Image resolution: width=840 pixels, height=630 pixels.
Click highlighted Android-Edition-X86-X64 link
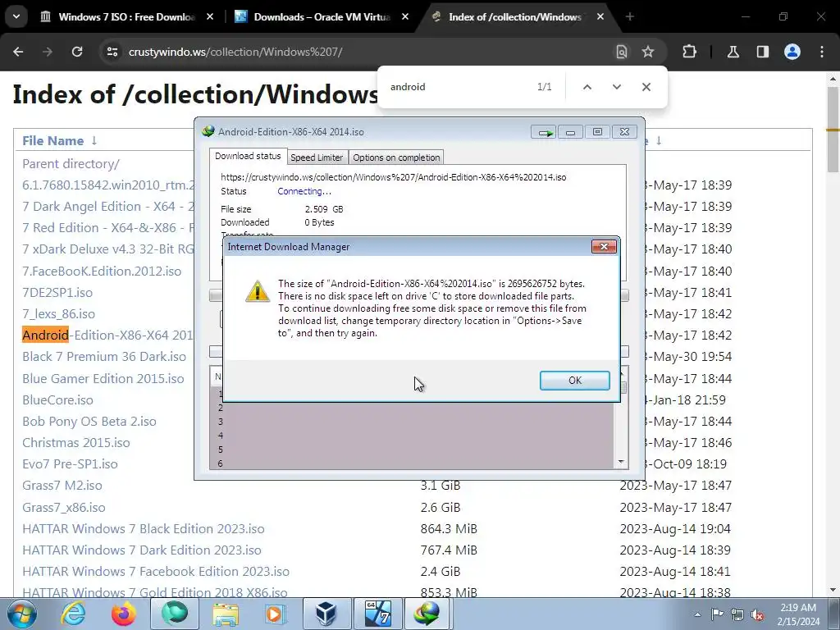(x=107, y=336)
